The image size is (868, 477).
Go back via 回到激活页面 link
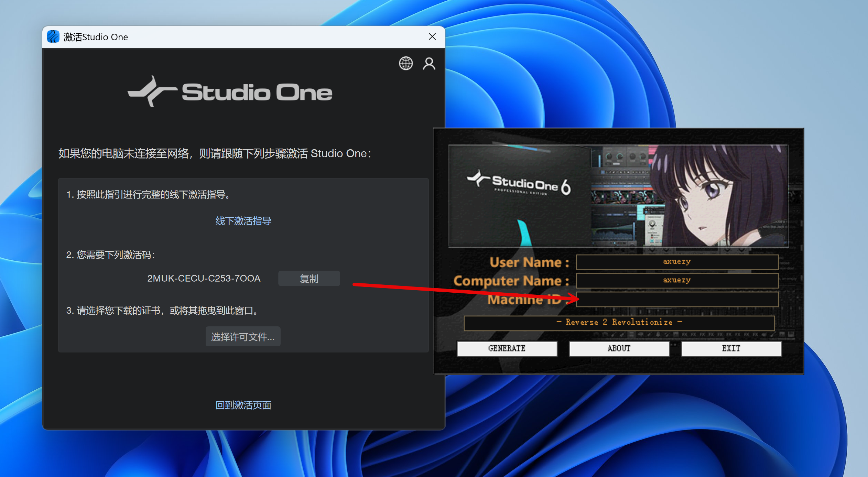[243, 405]
